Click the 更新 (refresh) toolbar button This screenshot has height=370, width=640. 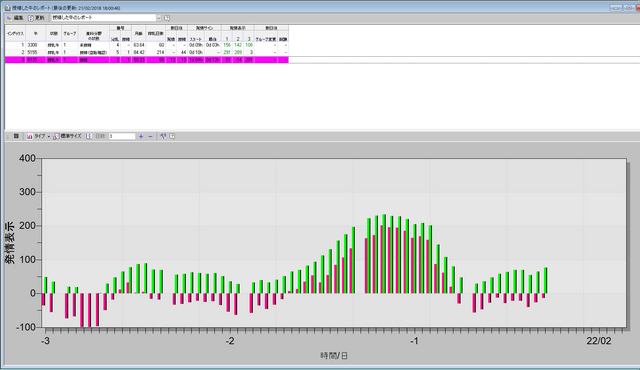coord(36,18)
